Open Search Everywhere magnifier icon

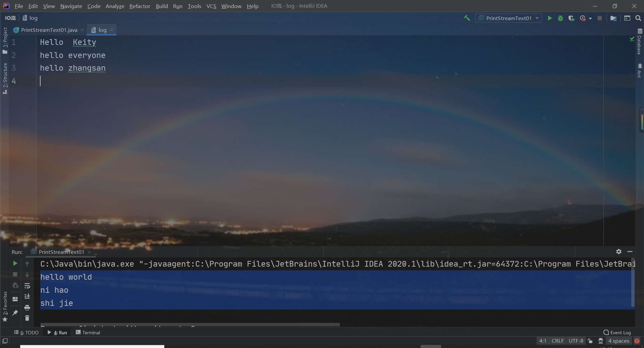(638, 18)
